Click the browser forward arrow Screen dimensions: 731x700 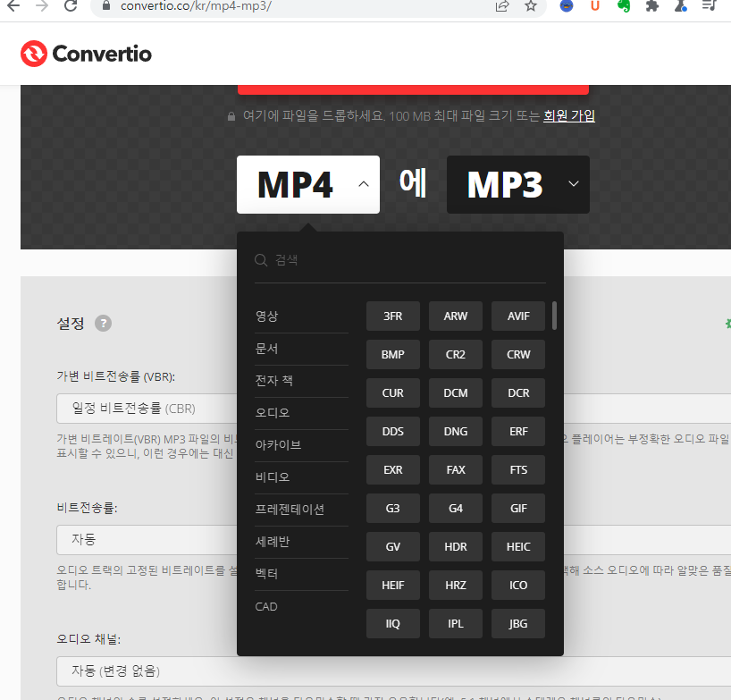(x=42, y=6)
